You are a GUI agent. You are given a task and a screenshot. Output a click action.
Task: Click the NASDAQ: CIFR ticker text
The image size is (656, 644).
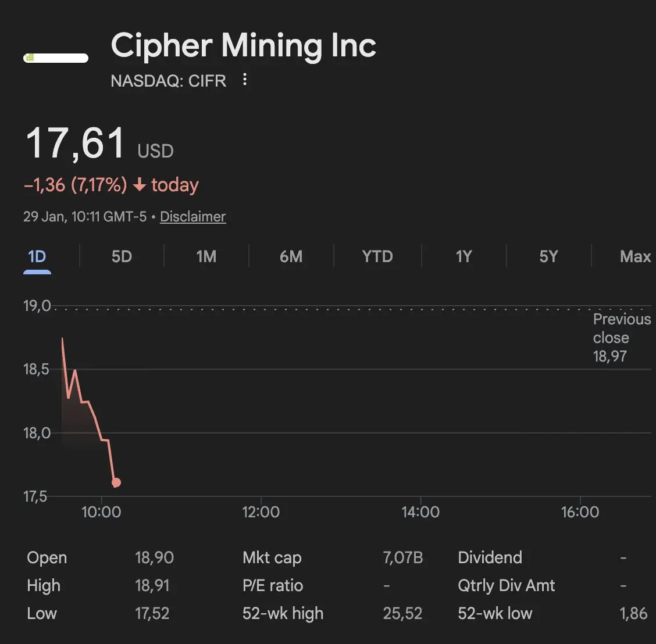(x=168, y=80)
